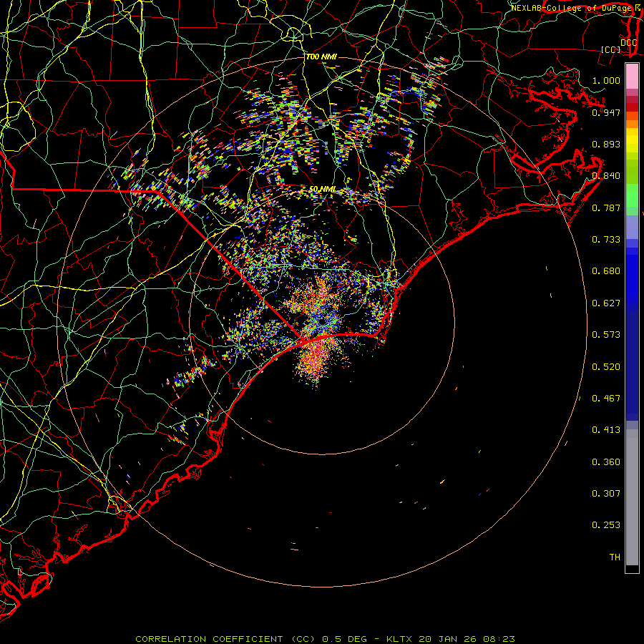
Task: Click the 1.000 value on the color scale
Action: point(606,80)
